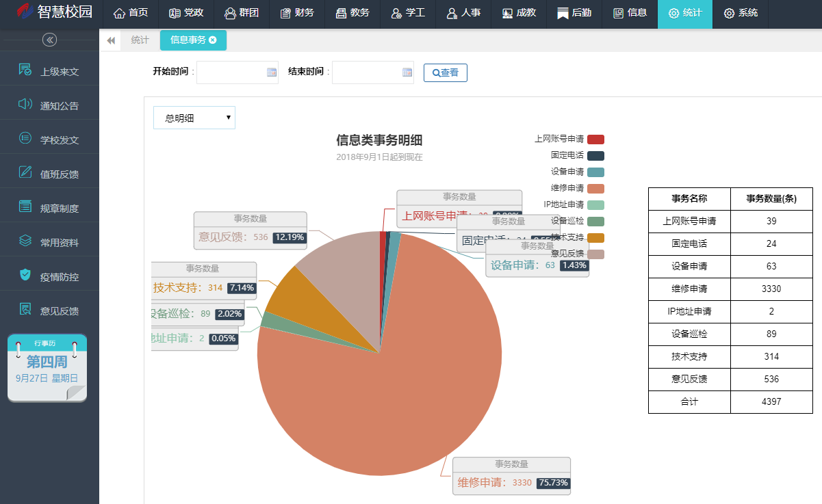Select the 统计 top navigation item
Viewport: 822px width, 504px height.
pyautogui.click(x=685, y=13)
